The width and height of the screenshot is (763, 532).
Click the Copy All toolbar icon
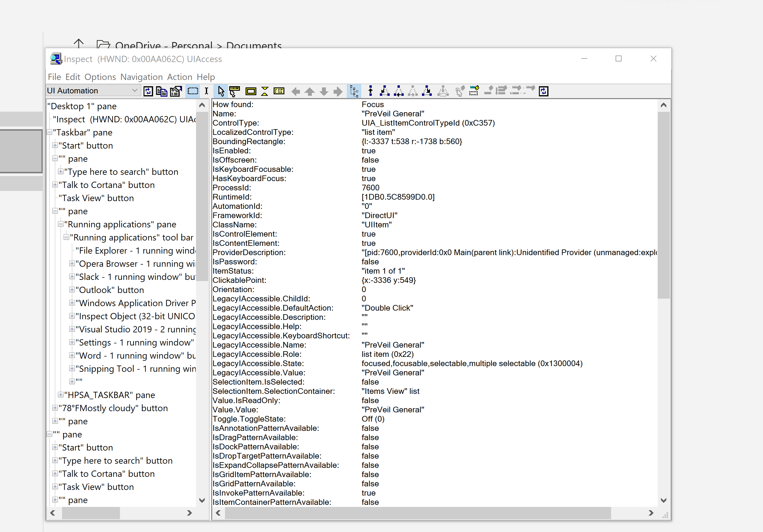[x=162, y=91]
